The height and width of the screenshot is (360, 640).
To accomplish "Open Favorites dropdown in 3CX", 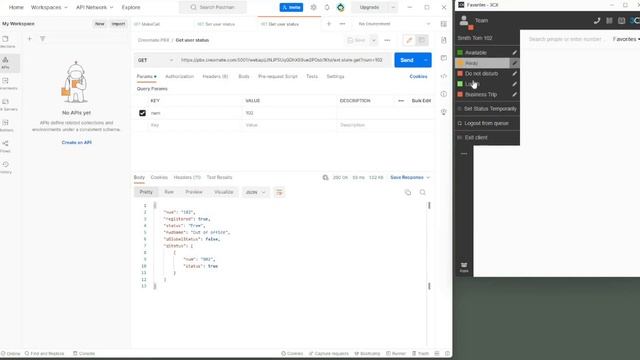I will (x=626, y=39).
